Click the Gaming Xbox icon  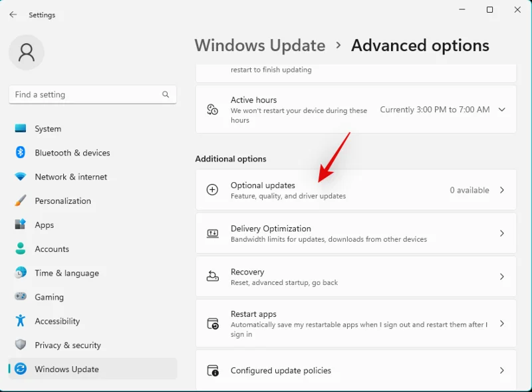click(x=21, y=297)
